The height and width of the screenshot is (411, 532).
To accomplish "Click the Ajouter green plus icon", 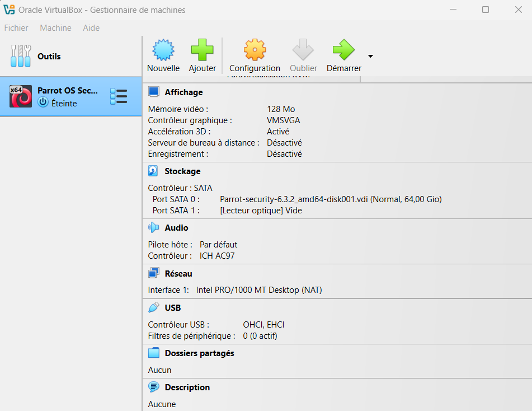I will (x=202, y=50).
